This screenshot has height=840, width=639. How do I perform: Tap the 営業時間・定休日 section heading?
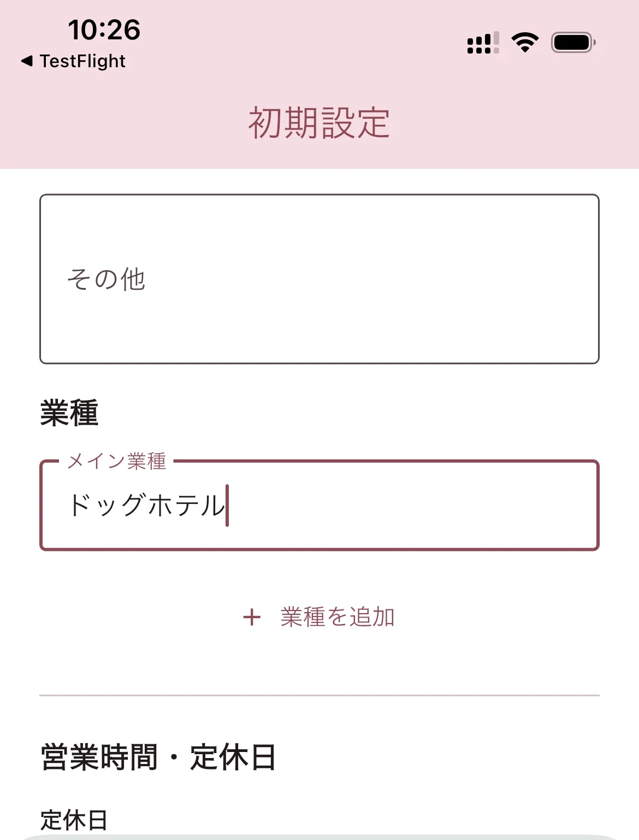tap(158, 757)
